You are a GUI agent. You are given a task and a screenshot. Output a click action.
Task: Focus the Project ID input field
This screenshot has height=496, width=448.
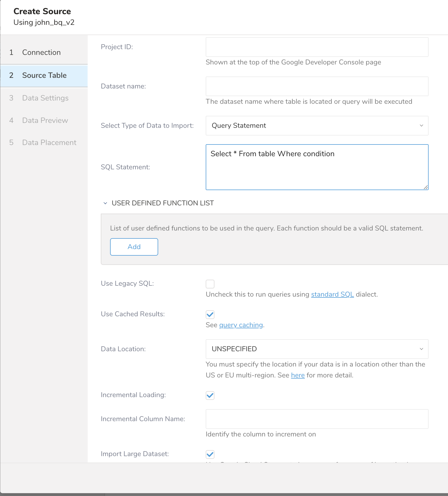tap(317, 47)
